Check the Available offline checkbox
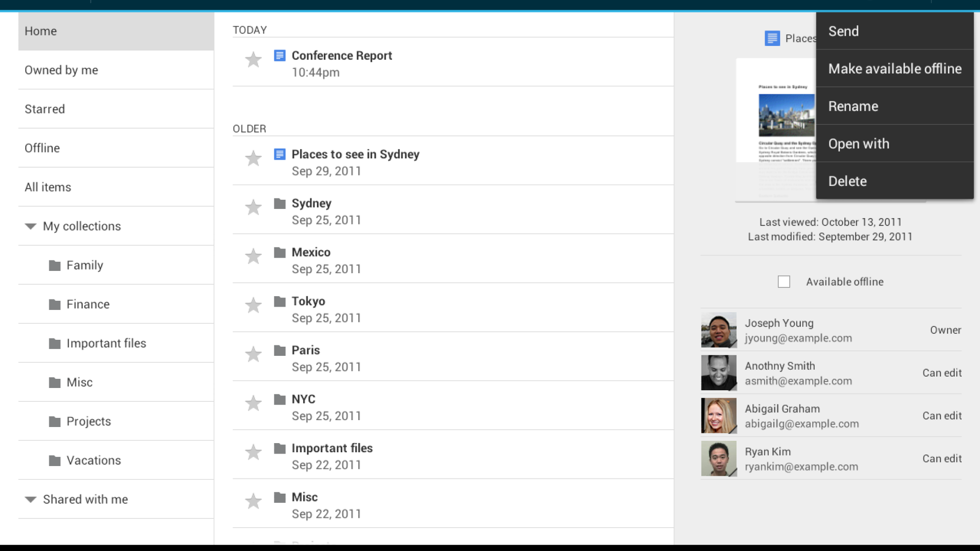This screenshot has width=980, height=551. tap(784, 281)
